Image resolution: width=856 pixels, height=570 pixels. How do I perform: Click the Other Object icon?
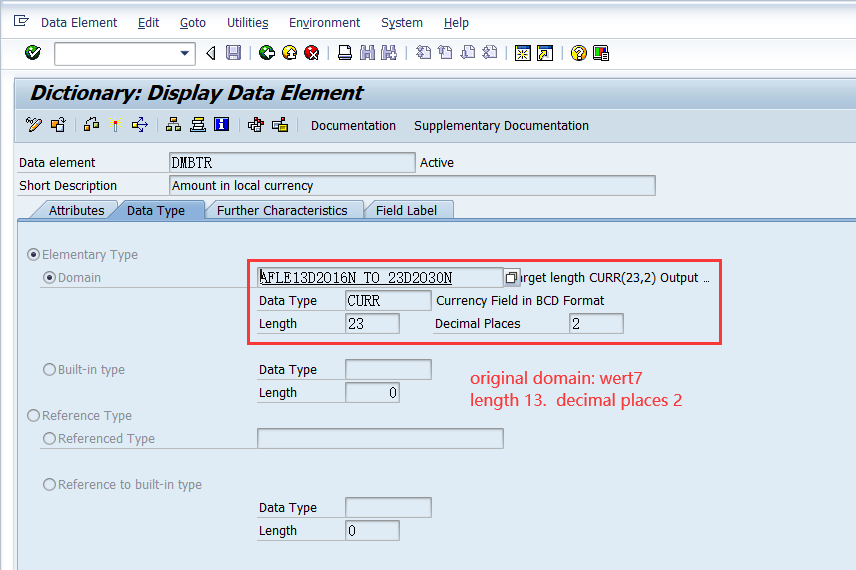(x=91, y=125)
